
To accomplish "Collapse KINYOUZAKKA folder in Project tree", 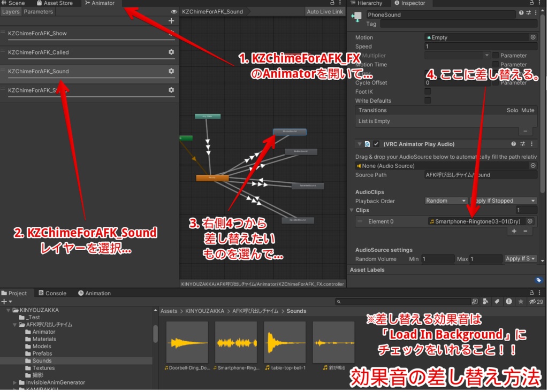I will 8,310.
